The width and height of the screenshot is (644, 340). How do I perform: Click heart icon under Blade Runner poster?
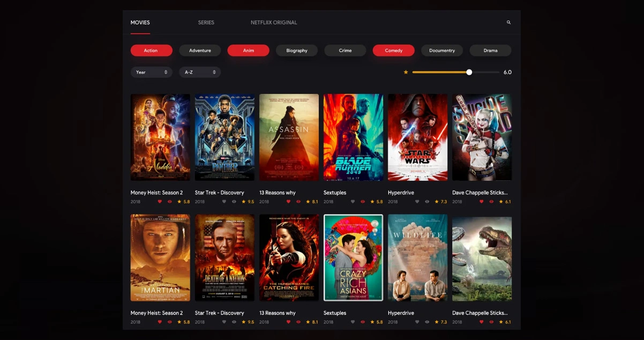[353, 202]
